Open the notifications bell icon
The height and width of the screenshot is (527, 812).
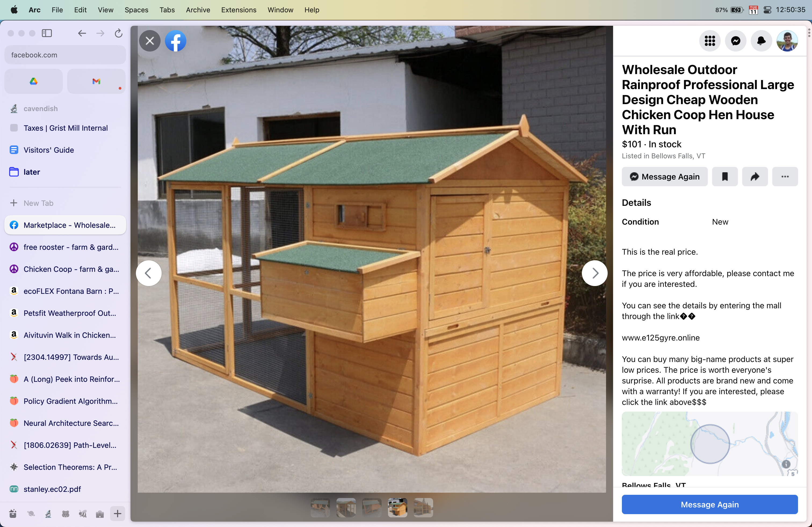[x=761, y=41]
